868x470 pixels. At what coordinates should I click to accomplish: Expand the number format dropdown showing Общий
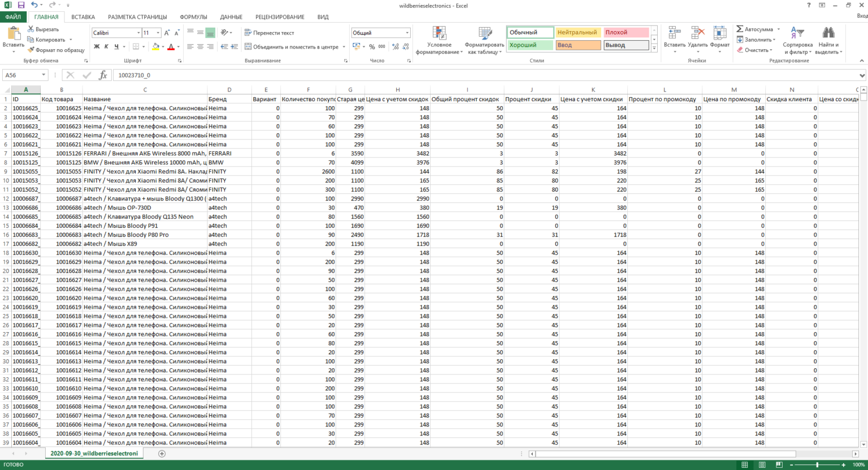(x=407, y=33)
